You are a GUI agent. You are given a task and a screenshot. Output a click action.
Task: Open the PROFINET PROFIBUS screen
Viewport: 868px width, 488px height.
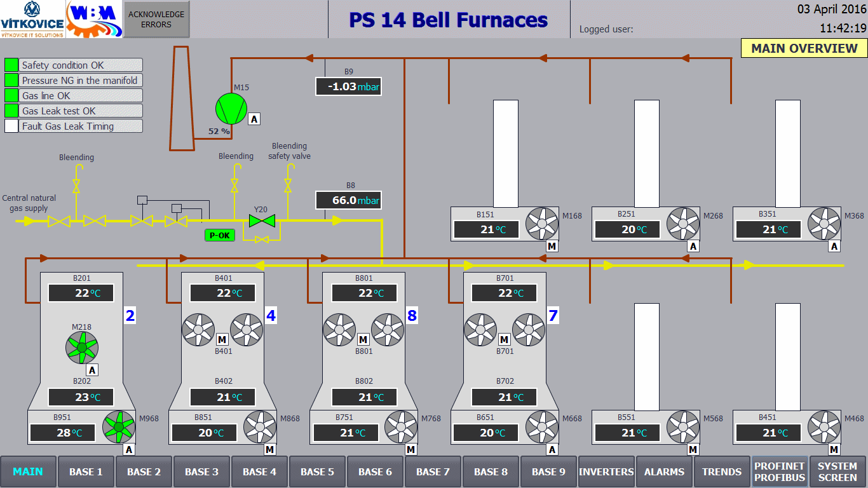(x=780, y=471)
